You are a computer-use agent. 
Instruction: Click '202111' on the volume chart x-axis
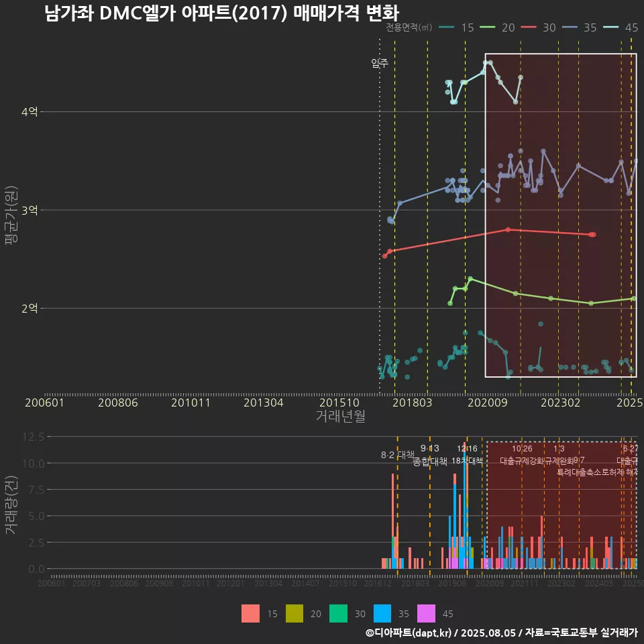(x=525, y=583)
